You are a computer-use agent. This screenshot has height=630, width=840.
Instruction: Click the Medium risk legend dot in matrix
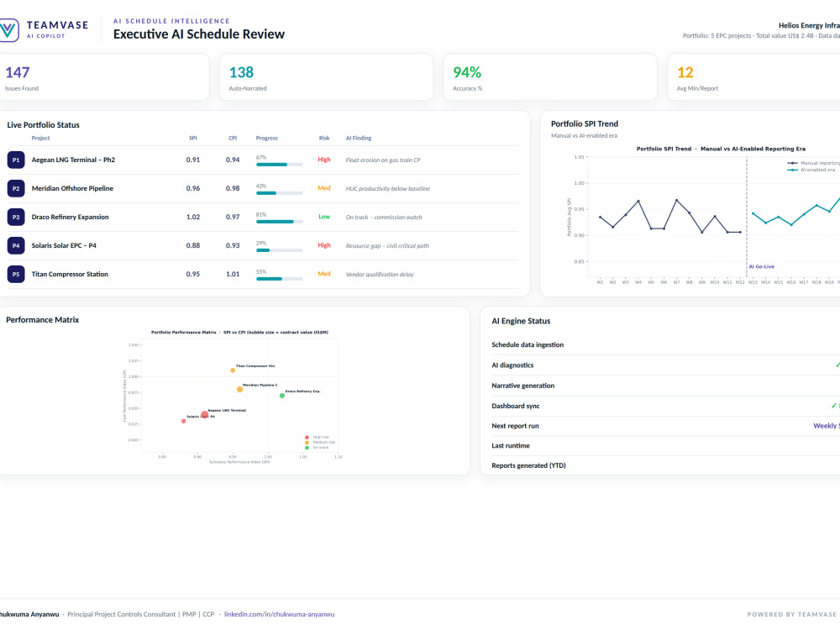[x=307, y=443]
